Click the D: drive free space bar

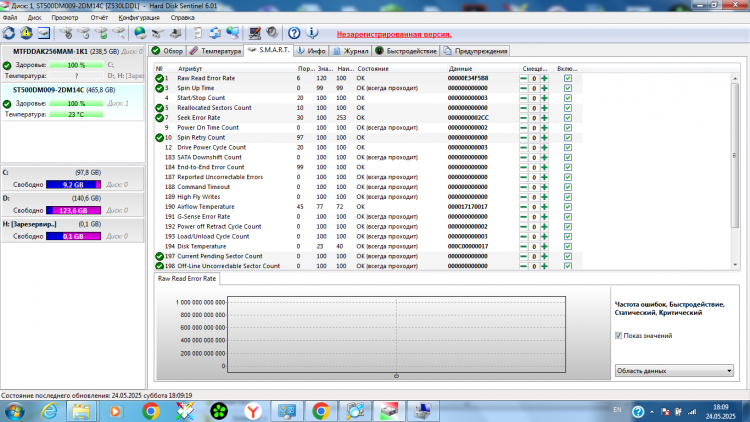pyautogui.click(x=73, y=211)
